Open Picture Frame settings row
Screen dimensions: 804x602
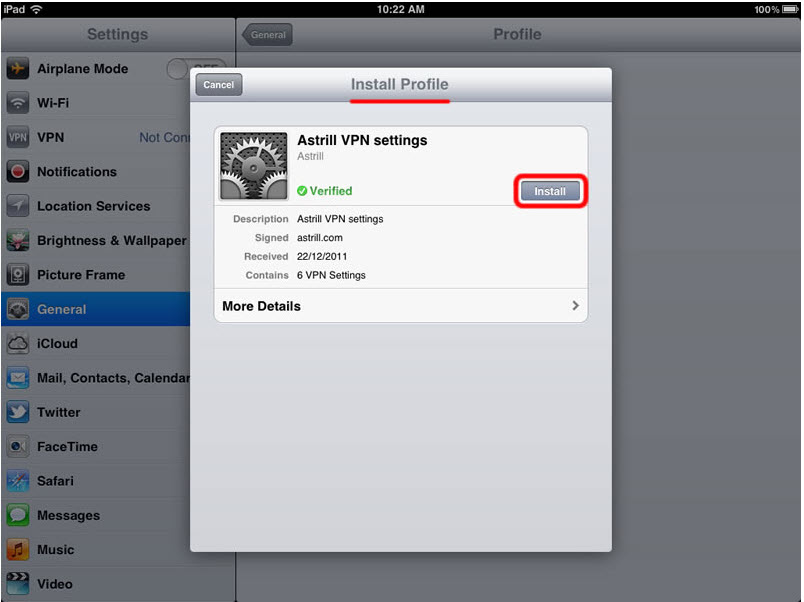tap(96, 274)
